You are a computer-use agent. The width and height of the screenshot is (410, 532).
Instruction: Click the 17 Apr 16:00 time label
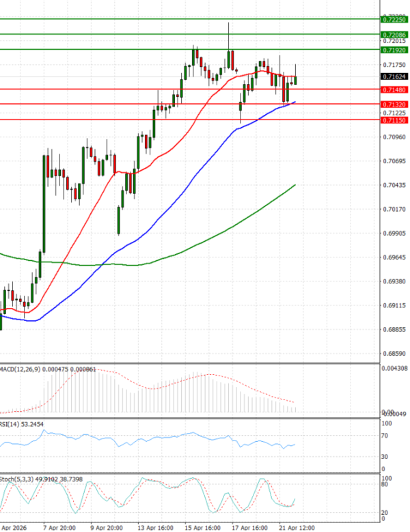click(x=249, y=527)
